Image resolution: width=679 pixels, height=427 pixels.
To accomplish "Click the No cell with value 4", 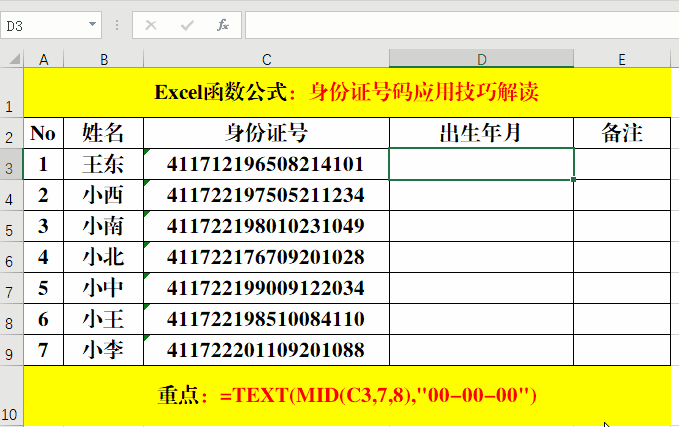I will pyautogui.click(x=43, y=257).
